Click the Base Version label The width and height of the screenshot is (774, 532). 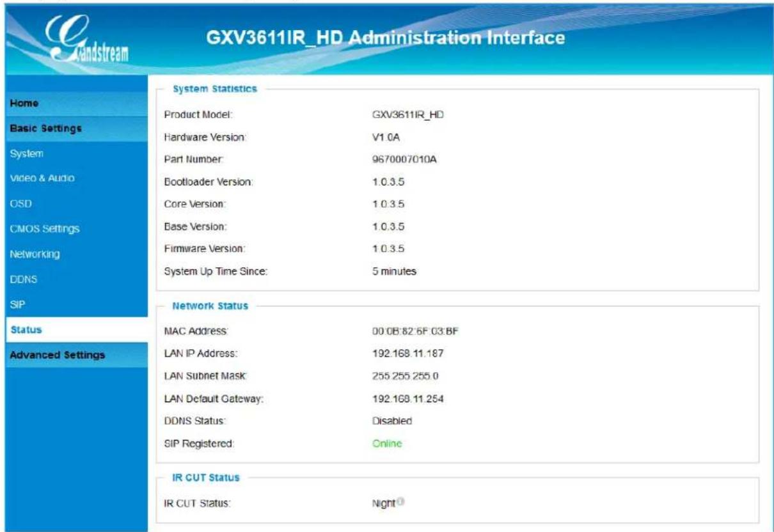pos(197,226)
